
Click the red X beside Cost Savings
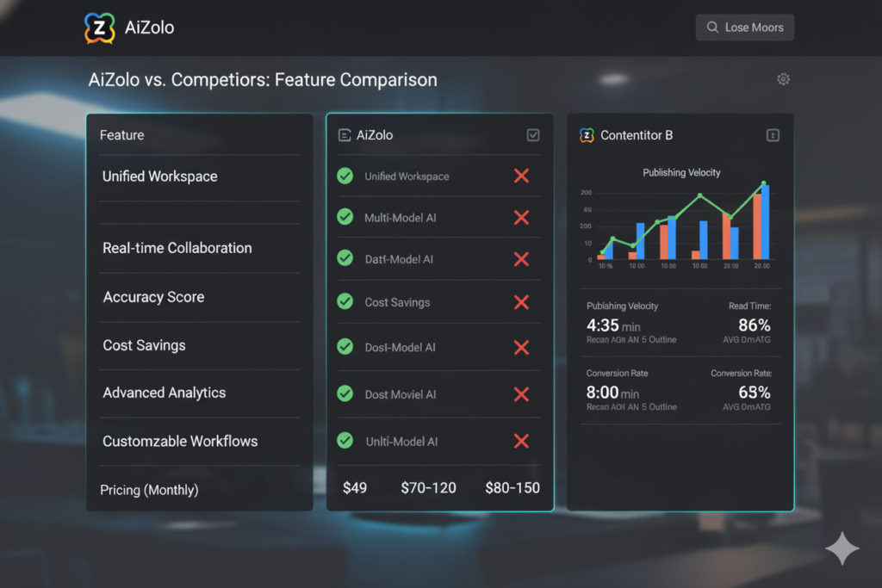521,302
